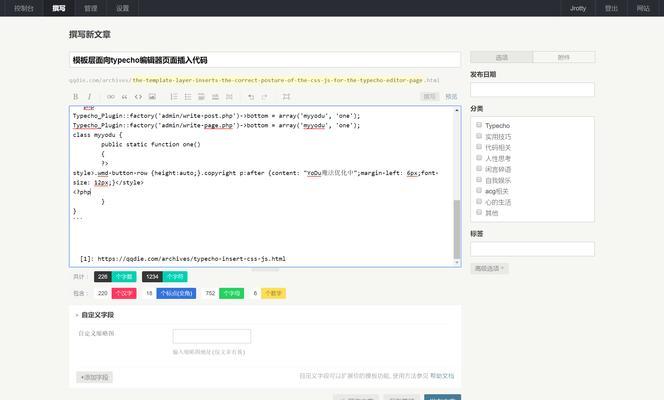Screen dimensions: 664x400
Task: Insert the summary break (more) separator
Action: click(229, 97)
